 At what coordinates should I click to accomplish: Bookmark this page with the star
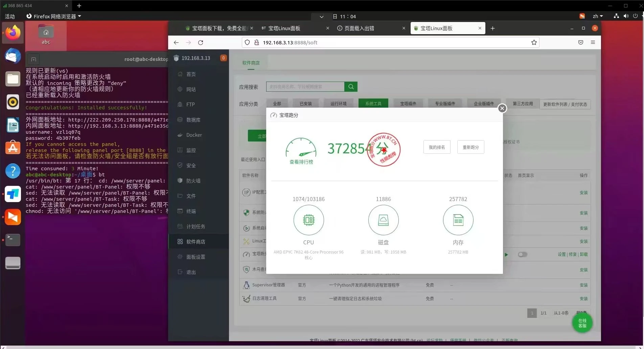[x=534, y=43]
